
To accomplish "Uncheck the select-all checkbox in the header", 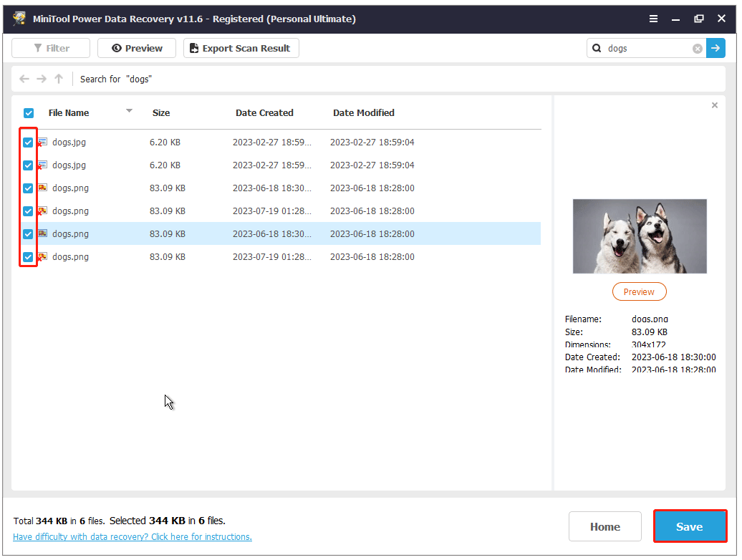I will (x=29, y=113).
